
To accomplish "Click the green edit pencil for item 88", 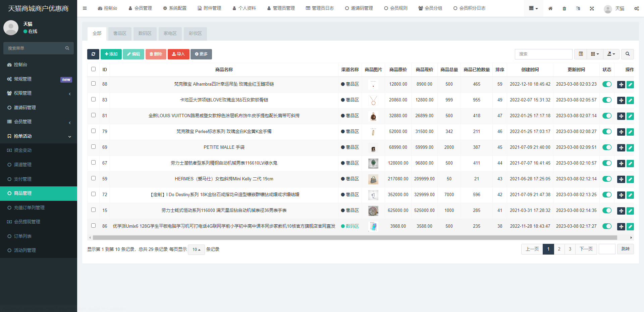I will pyautogui.click(x=630, y=85).
